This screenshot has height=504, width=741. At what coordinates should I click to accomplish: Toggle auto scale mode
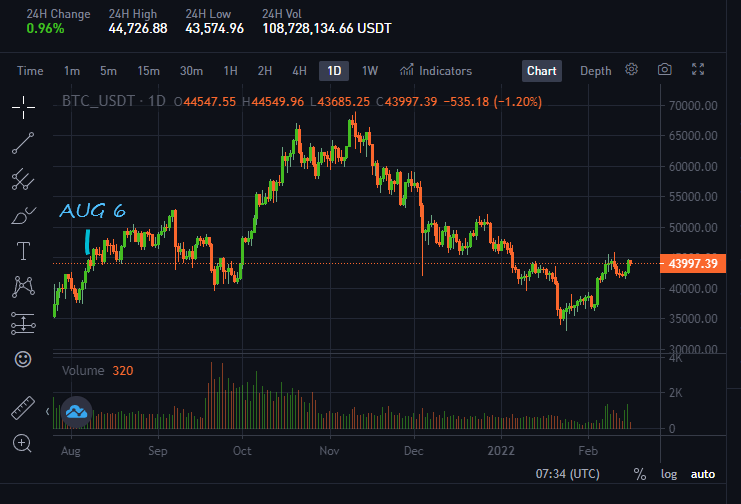[x=703, y=474]
